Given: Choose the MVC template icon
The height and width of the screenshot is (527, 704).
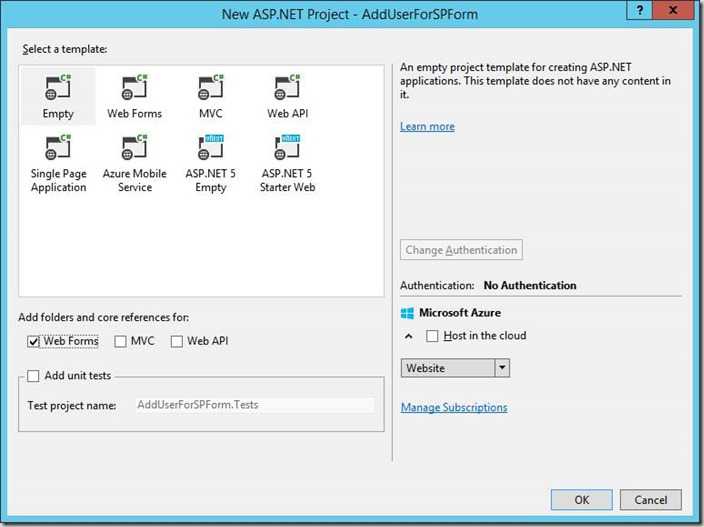Looking at the screenshot, I should (x=211, y=87).
